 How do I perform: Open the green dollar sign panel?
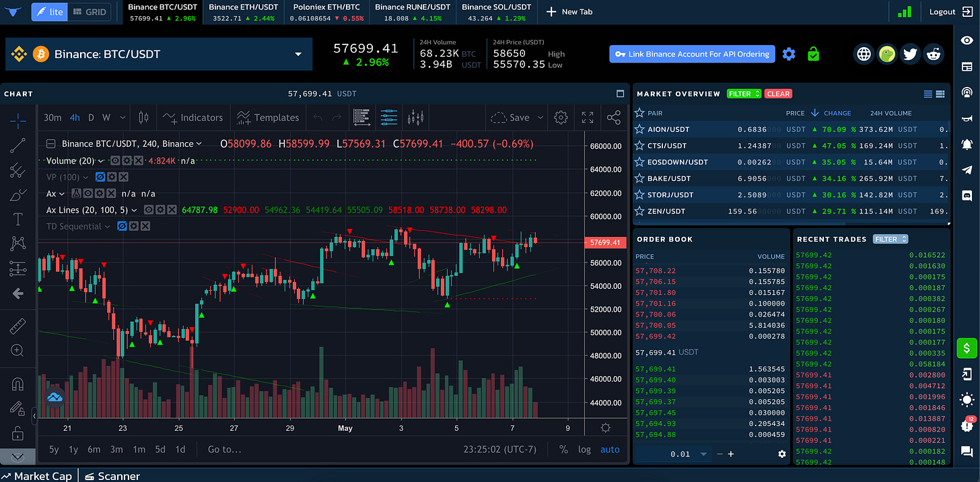click(x=967, y=348)
